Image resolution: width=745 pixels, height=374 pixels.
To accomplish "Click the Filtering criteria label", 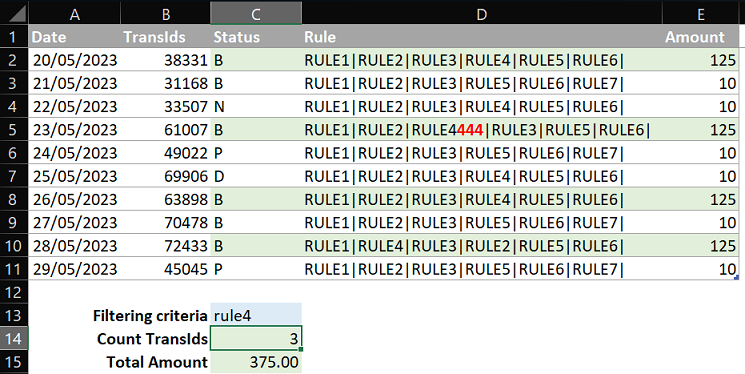I will point(150,316).
